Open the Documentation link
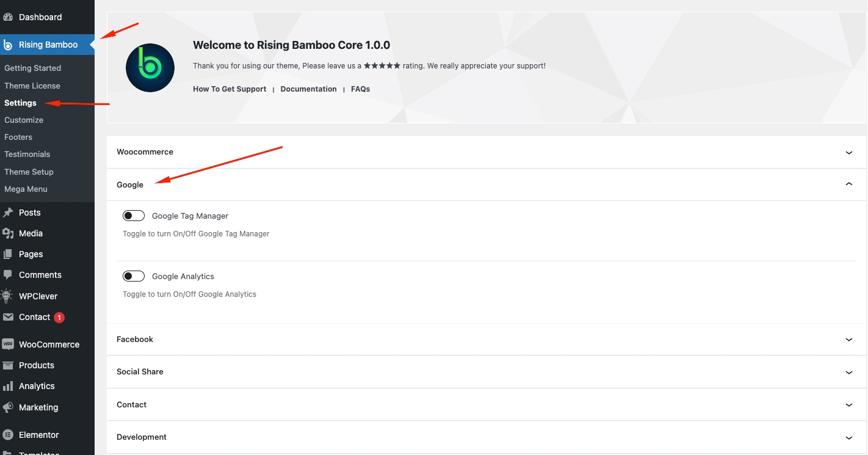The image size is (868, 455). (x=308, y=89)
